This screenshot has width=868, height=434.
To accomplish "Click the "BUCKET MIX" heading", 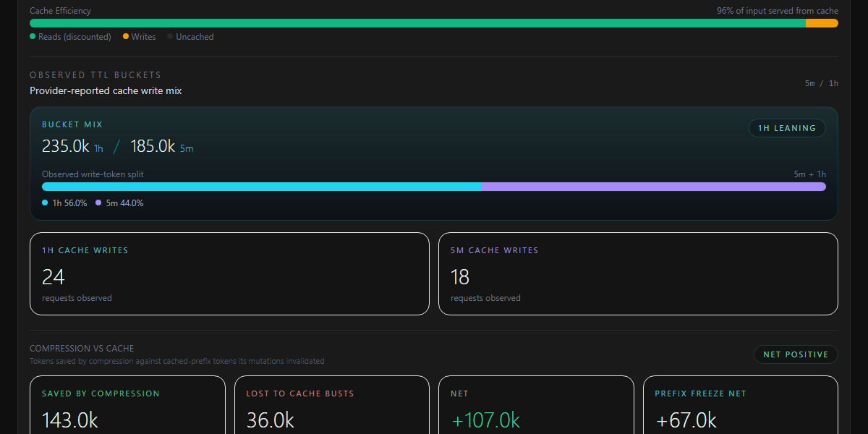I will tap(72, 124).
